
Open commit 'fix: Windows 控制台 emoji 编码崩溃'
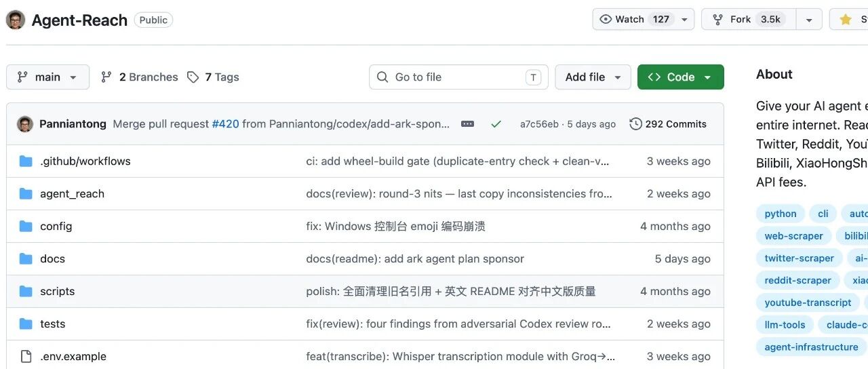395,226
